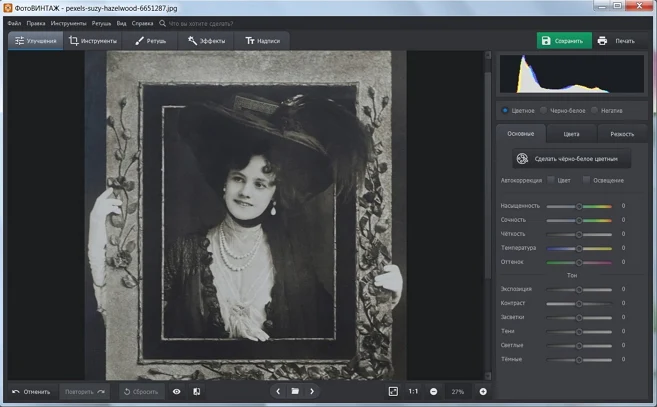Open the Ретушь brush tab
Viewport: 657px width, 407px height.
(x=150, y=41)
